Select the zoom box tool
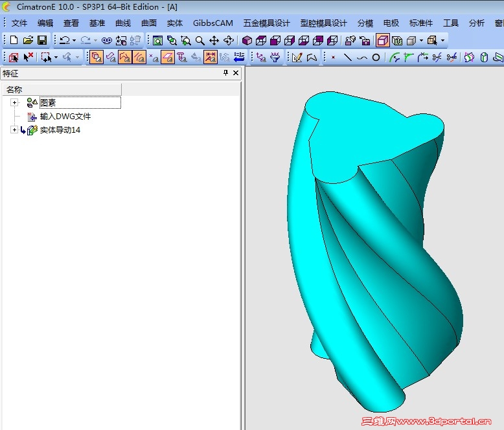The height and width of the screenshot is (430, 504). [x=186, y=41]
